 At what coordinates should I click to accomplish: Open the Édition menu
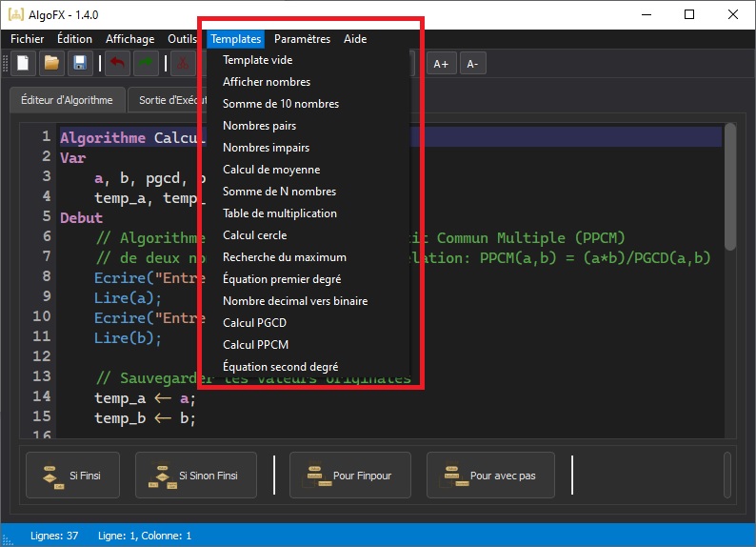tap(74, 39)
